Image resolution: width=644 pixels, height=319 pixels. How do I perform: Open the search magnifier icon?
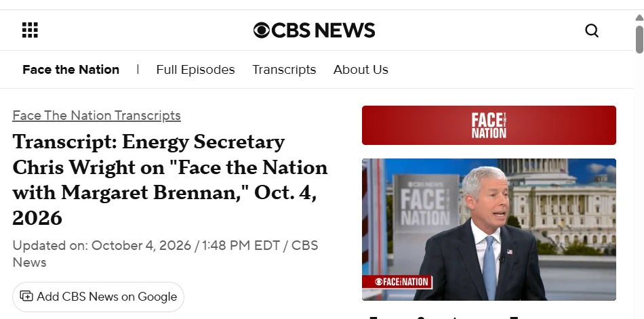tap(591, 30)
